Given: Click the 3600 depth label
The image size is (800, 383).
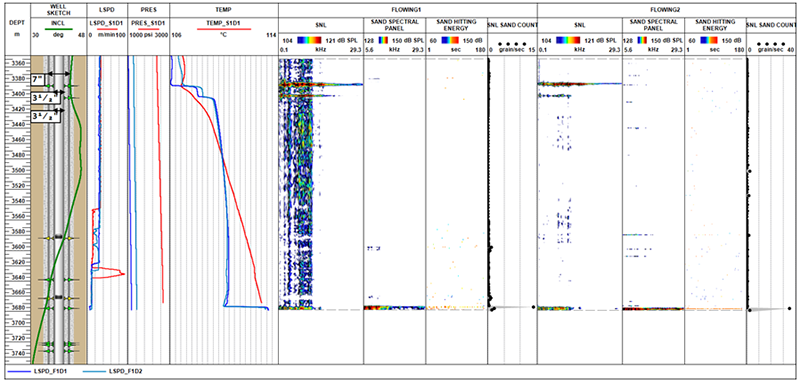Looking at the screenshot, I should point(17,246).
